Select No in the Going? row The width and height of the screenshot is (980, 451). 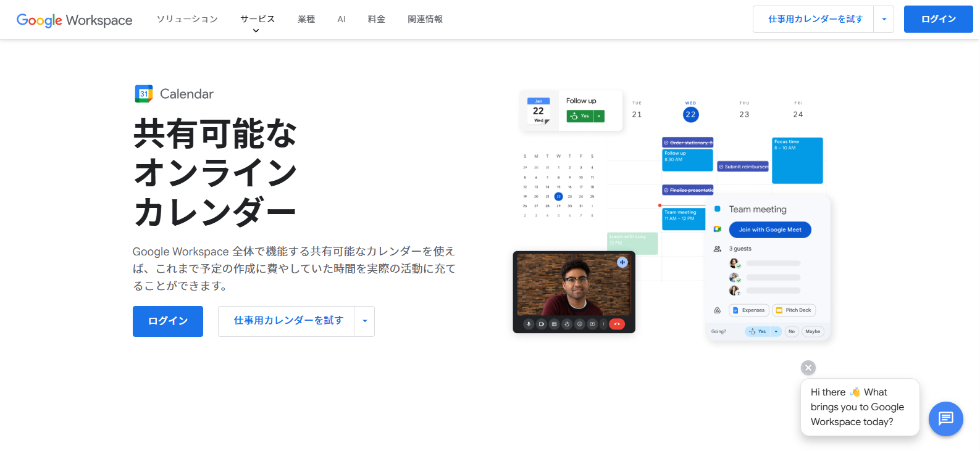(792, 331)
